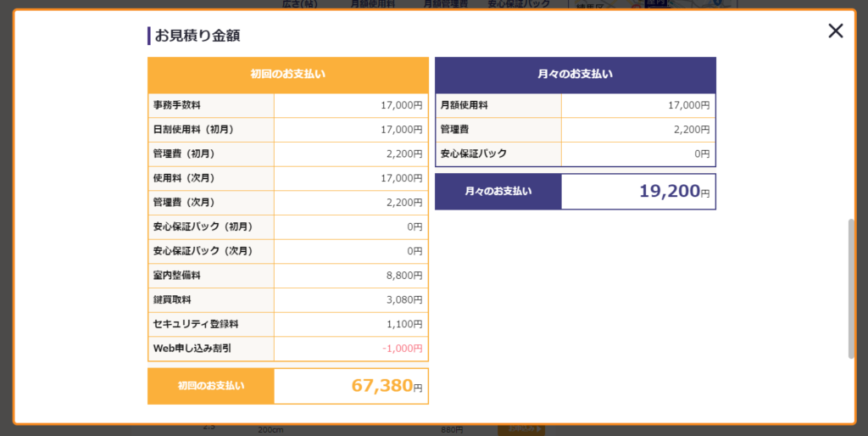
Task: Click the 安心保証パック（初月） row label
Action: point(203,227)
